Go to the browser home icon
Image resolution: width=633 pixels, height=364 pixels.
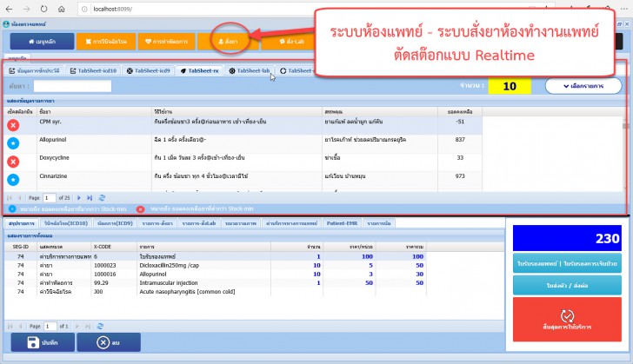click(x=62, y=9)
